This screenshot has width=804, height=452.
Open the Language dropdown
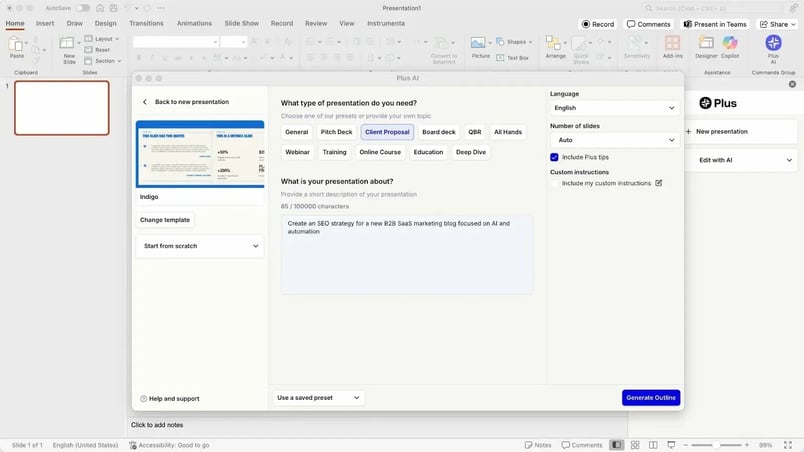click(614, 108)
